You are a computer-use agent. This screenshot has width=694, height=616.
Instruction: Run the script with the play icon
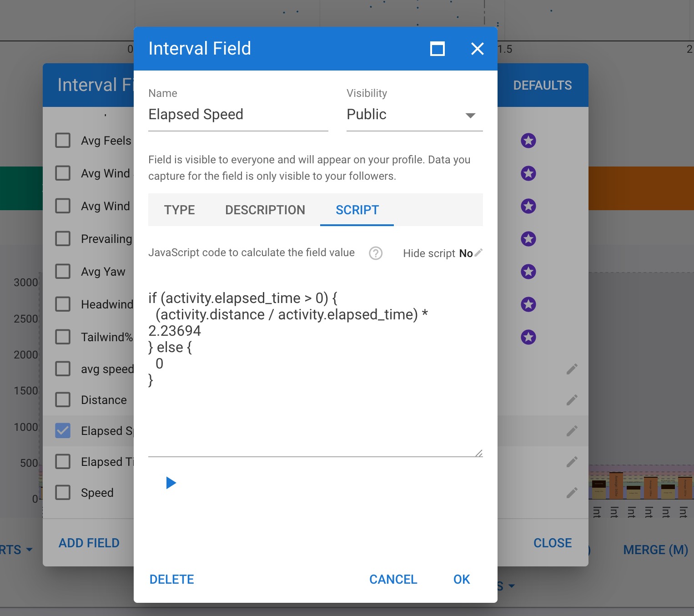171,483
